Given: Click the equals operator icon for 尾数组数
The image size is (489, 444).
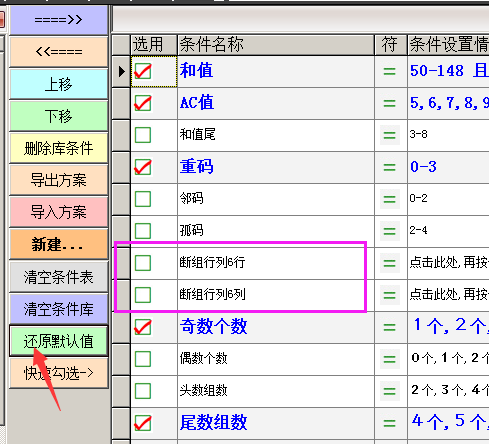Looking at the screenshot, I should point(390,423).
